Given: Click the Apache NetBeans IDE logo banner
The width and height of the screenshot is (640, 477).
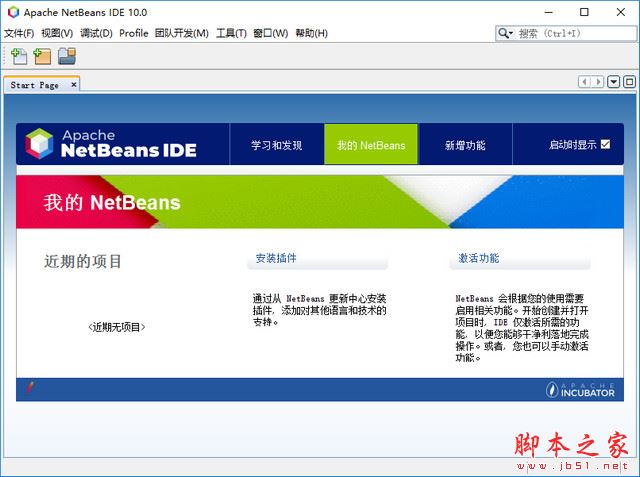Looking at the screenshot, I should 111,144.
